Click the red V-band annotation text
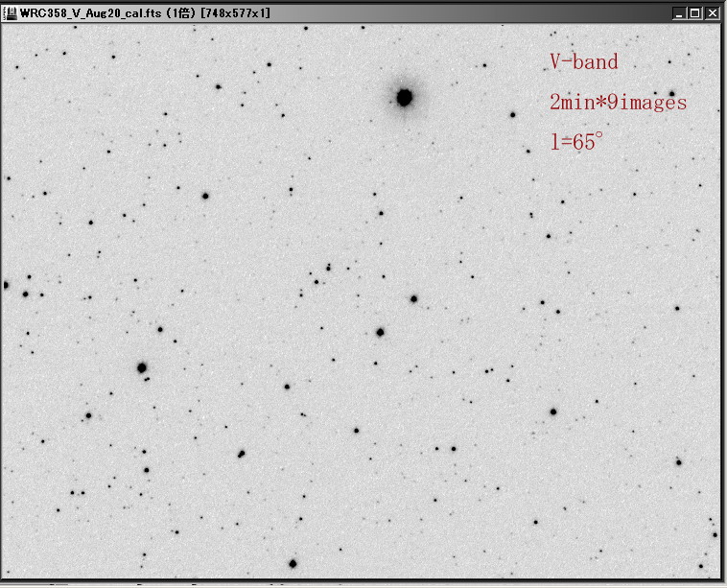Screen dimensions: 727x588 pos(584,61)
